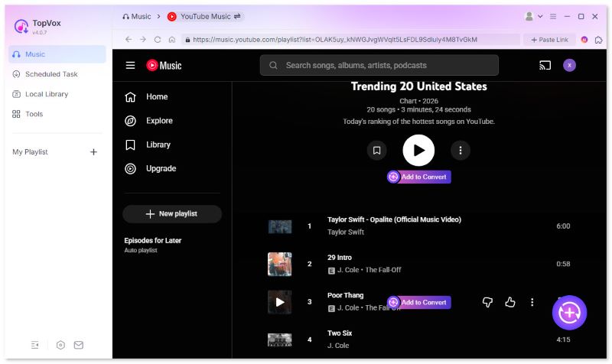Select the 29 Intro song title

point(340,258)
